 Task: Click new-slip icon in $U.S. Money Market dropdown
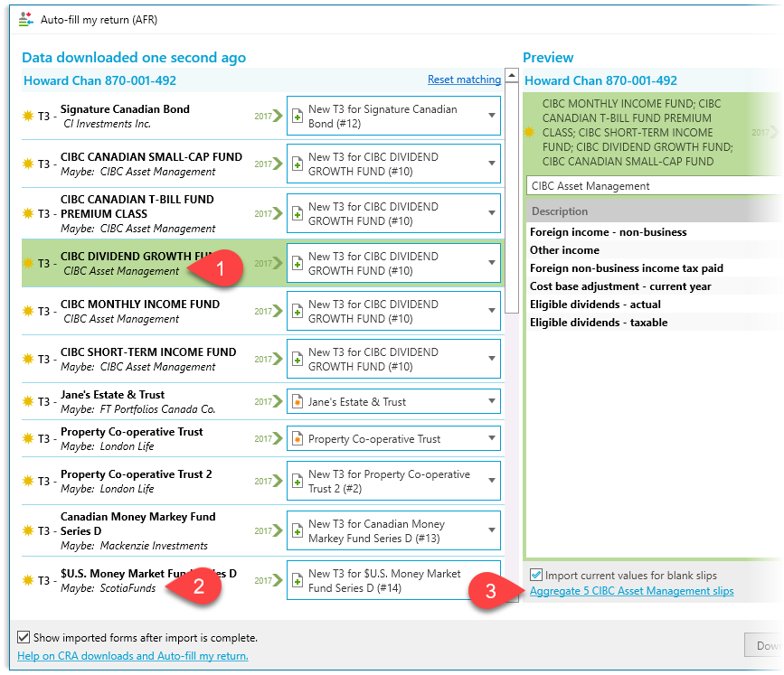(298, 580)
